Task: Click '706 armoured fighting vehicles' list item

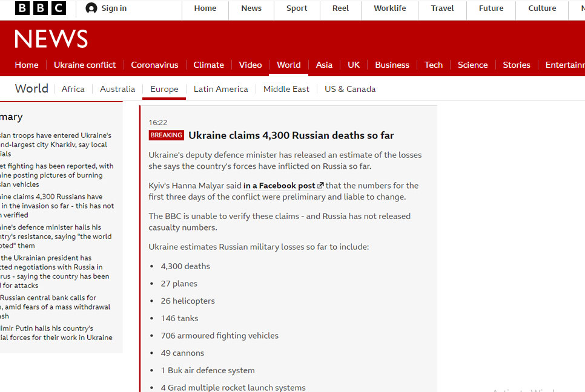Action: 220,335
